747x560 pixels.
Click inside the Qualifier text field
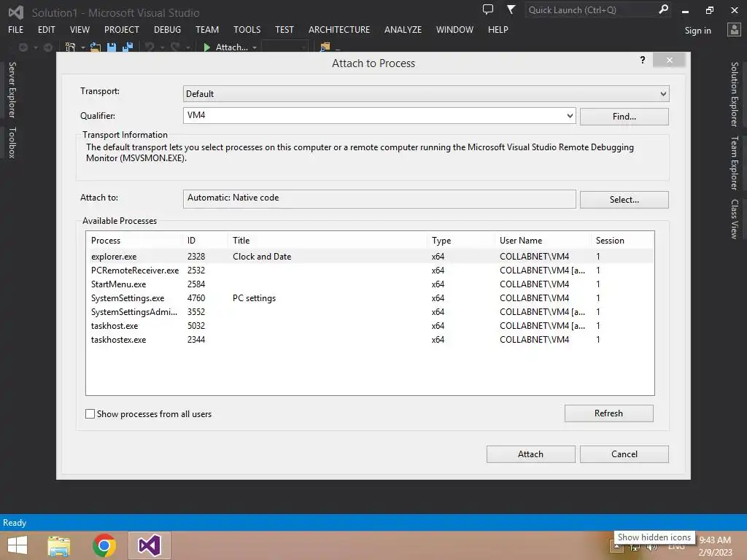(373, 116)
